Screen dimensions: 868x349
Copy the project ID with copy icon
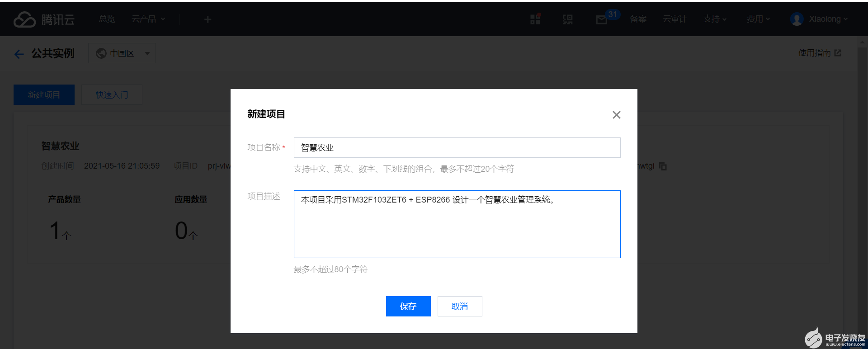pyautogui.click(x=663, y=166)
